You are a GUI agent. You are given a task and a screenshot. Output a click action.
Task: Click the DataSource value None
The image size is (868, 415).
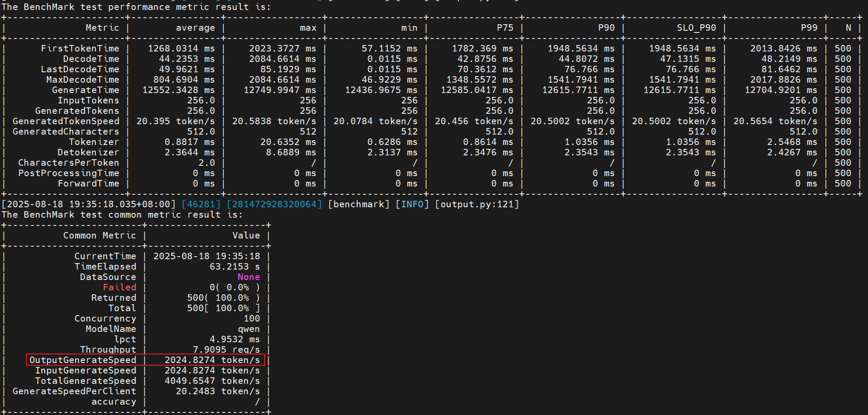click(x=249, y=277)
